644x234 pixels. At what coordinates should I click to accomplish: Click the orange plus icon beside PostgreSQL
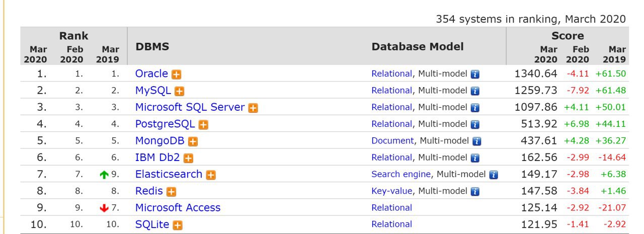[203, 125]
